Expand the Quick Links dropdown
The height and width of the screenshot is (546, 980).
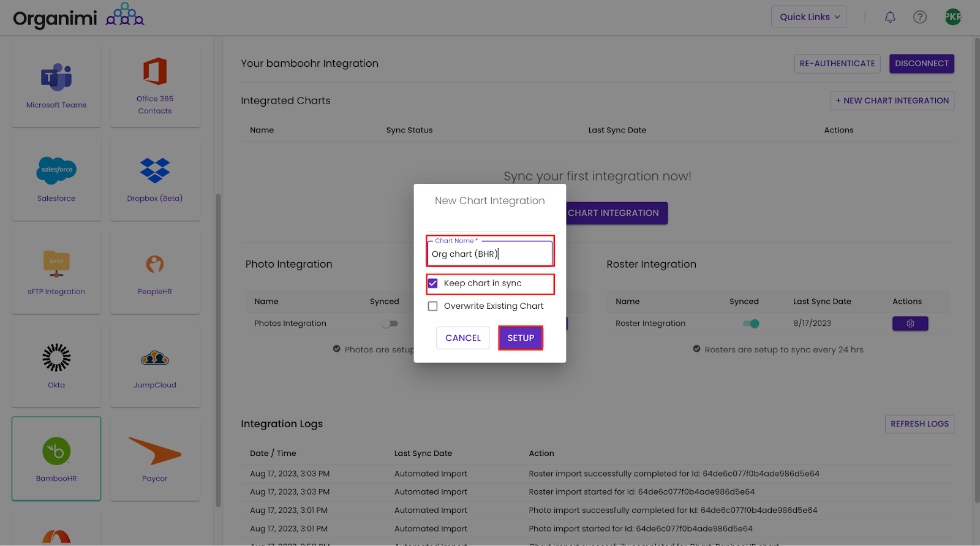(x=809, y=17)
